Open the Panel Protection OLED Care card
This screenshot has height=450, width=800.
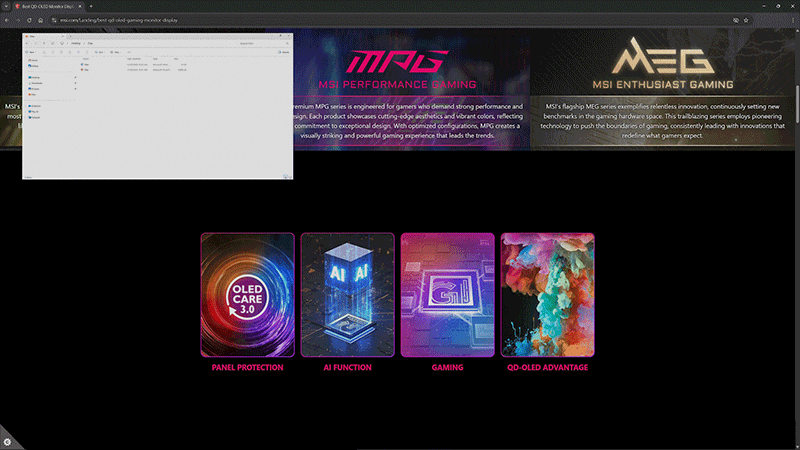[x=247, y=295]
